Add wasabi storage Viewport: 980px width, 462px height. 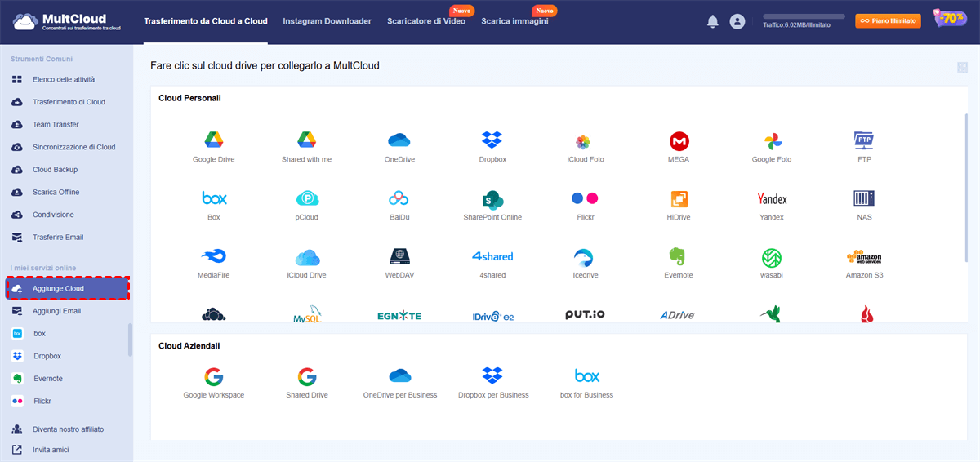tap(772, 264)
